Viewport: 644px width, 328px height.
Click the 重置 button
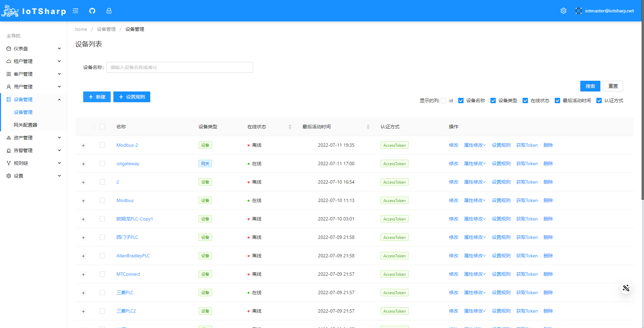click(x=613, y=86)
